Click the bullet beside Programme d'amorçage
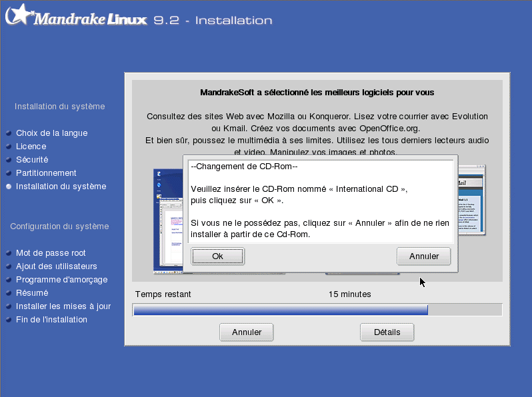This screenshot has width=532, height=397. coord(9,280)
